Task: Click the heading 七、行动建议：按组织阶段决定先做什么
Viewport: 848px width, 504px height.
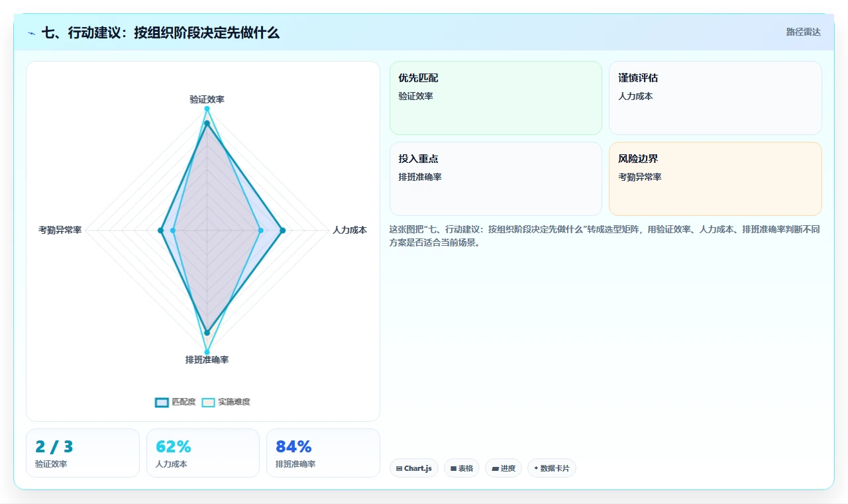Action: click(x=160, y=32)
